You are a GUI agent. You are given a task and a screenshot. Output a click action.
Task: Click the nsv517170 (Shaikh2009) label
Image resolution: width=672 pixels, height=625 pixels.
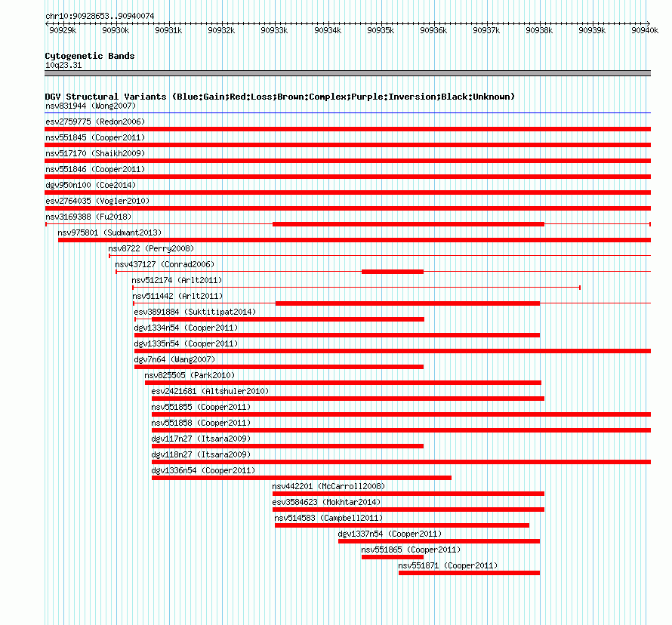pos(95,153)
